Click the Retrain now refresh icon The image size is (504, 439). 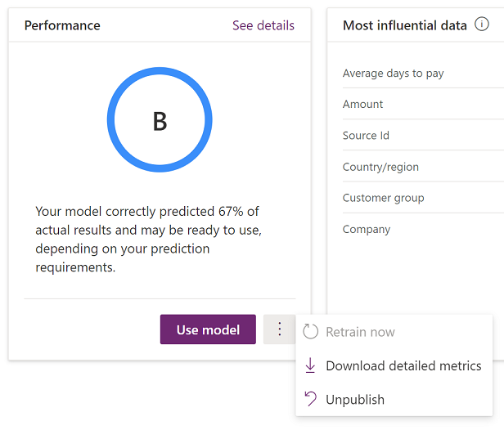coord(310,332)
